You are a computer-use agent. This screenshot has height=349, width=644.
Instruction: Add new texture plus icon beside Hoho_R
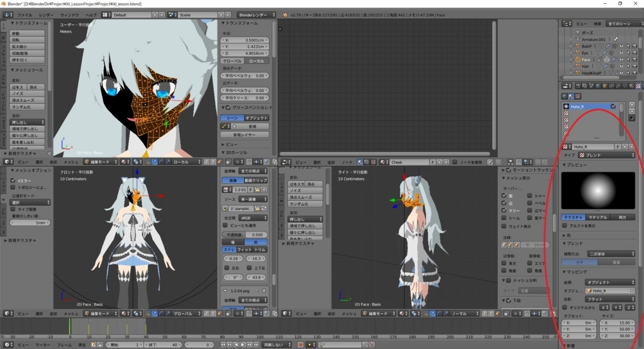pos(625,147)
